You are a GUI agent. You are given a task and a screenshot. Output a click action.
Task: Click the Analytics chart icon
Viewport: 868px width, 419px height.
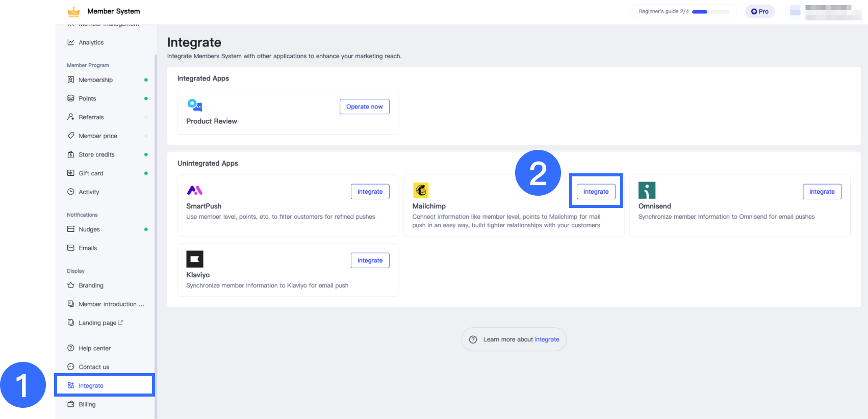tap(71, 42)
